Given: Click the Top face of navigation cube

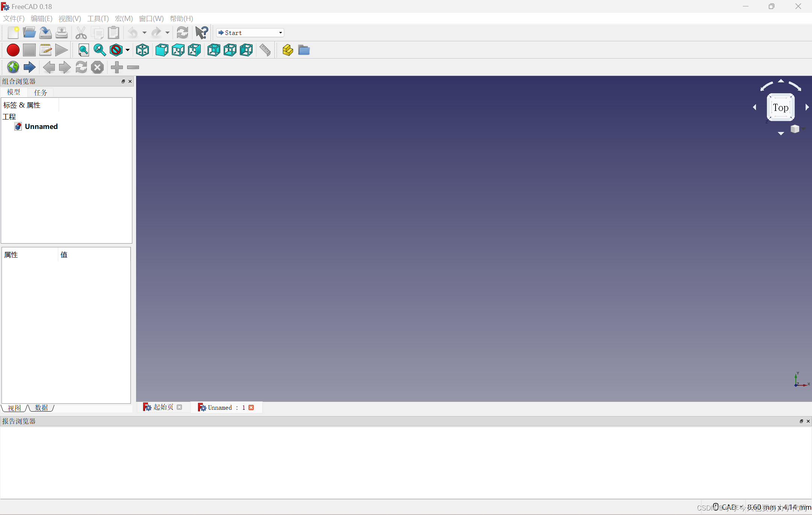Looking at the screenshot, I should [780, 108].
